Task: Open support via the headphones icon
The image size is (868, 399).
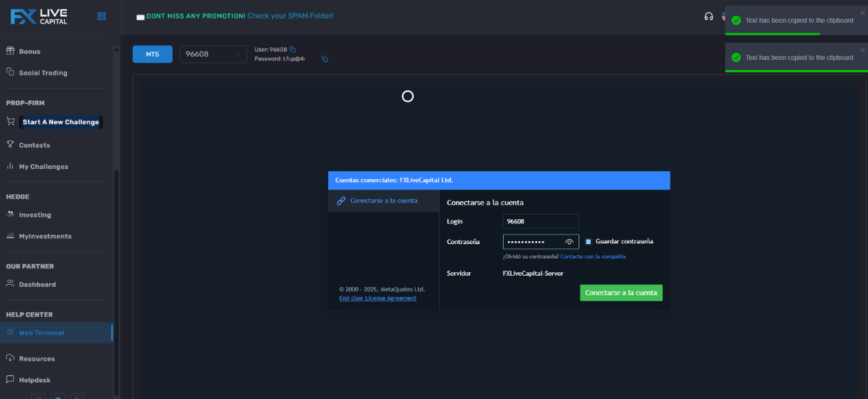Action: click(x=709, y=16)
